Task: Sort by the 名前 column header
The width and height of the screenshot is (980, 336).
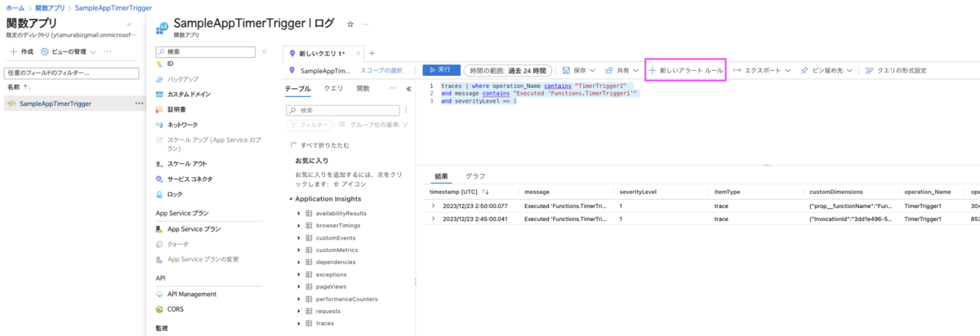Action: pos(18,86)
